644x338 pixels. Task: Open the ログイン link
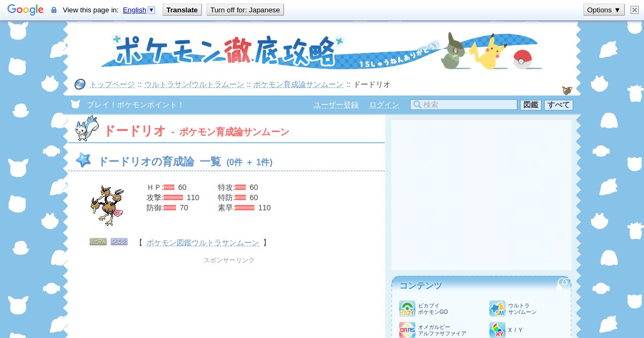(x=384, y=105)
